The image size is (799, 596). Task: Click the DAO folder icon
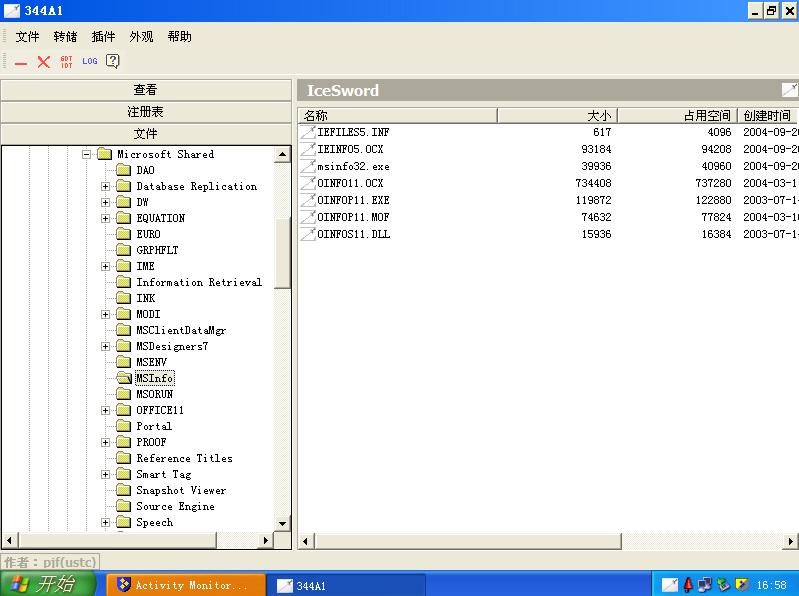coord(123,170)
